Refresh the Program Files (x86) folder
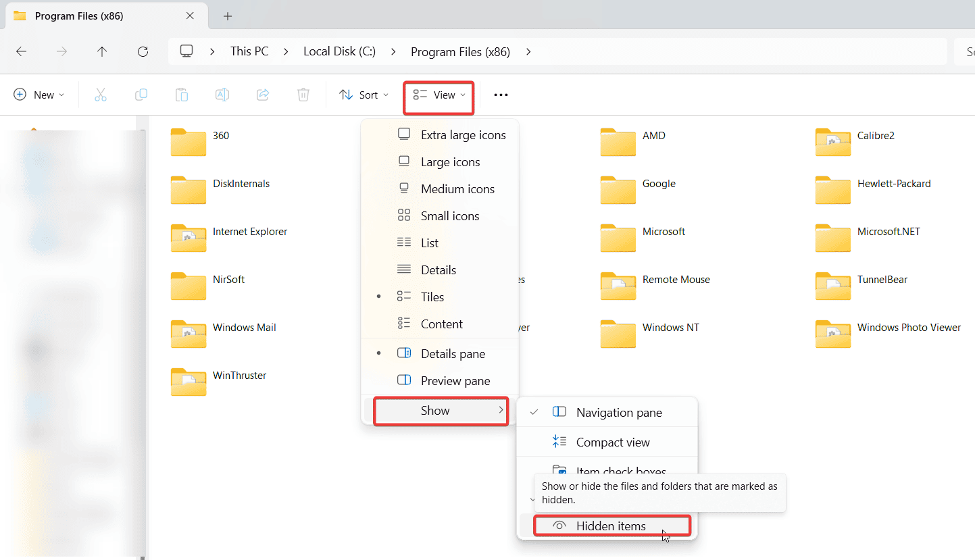 click(143, 51)
